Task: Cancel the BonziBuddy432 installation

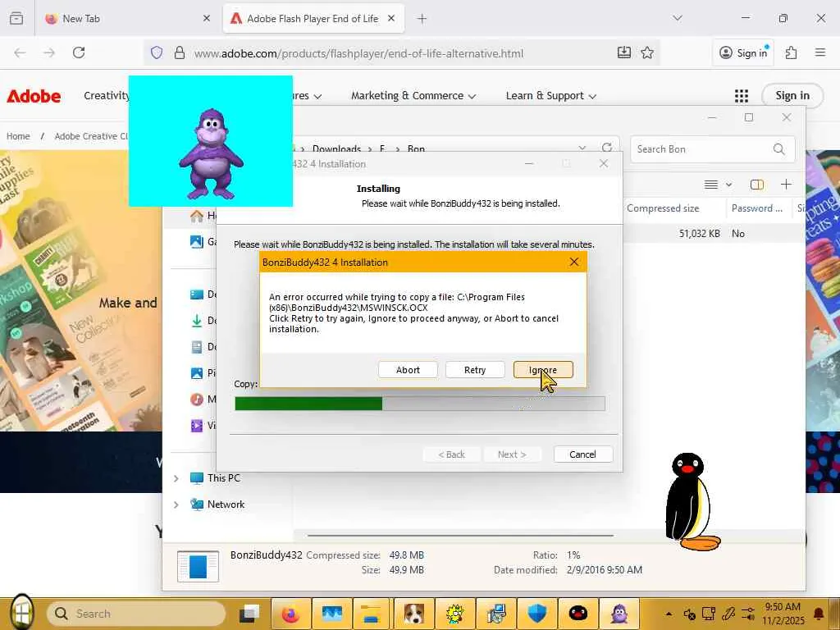Action: (x=582, y=454)
